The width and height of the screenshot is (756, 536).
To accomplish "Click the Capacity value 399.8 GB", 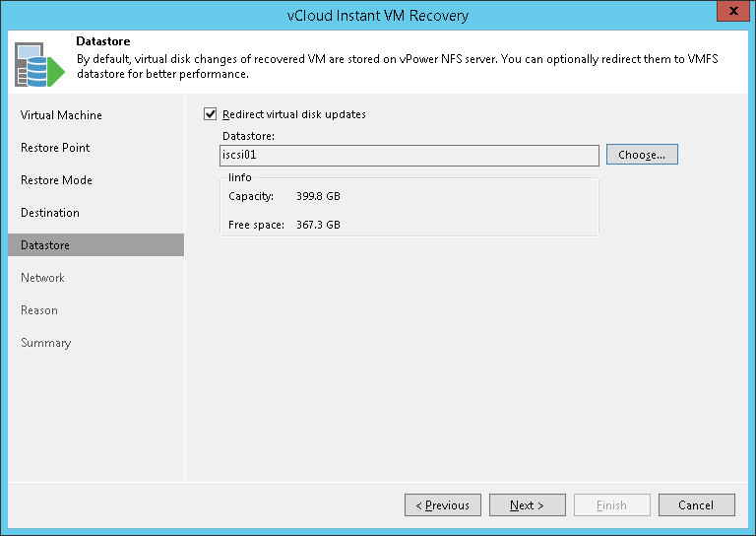I will [318, 196].
